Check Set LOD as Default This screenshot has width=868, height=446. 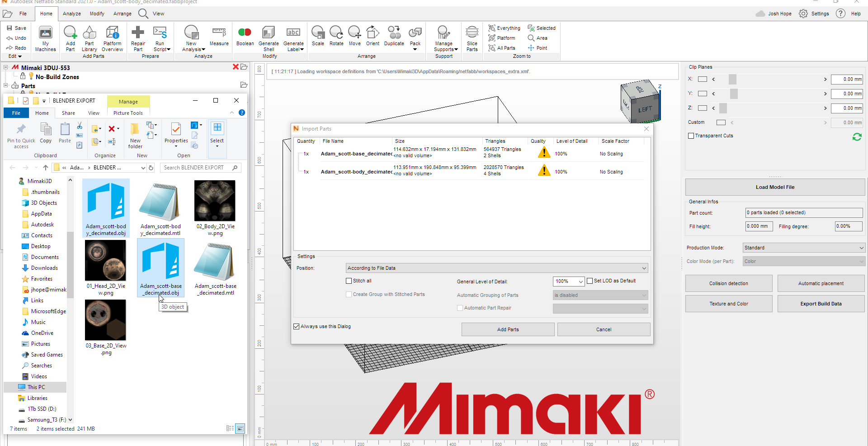coord(590,281)
